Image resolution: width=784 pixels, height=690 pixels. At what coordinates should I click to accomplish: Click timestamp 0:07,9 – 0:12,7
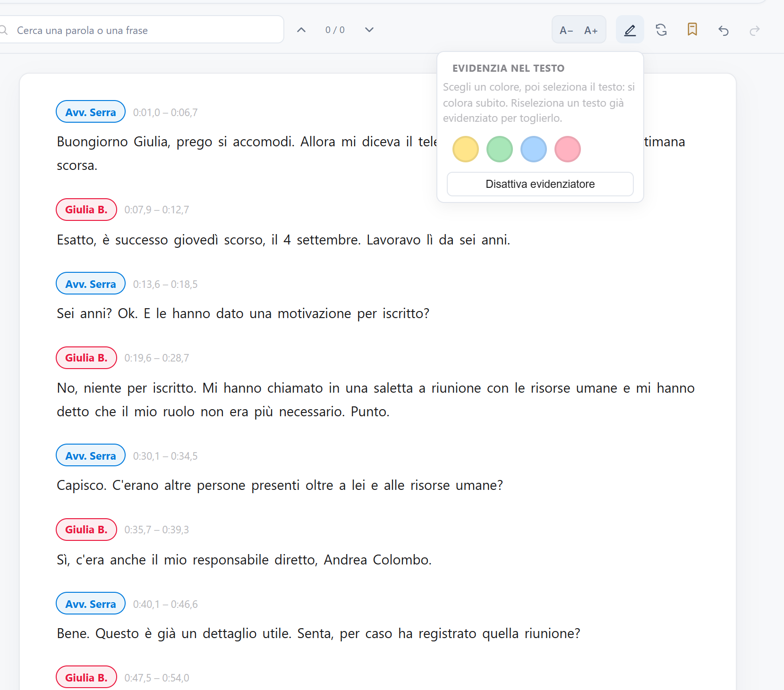tap(157, 210)
